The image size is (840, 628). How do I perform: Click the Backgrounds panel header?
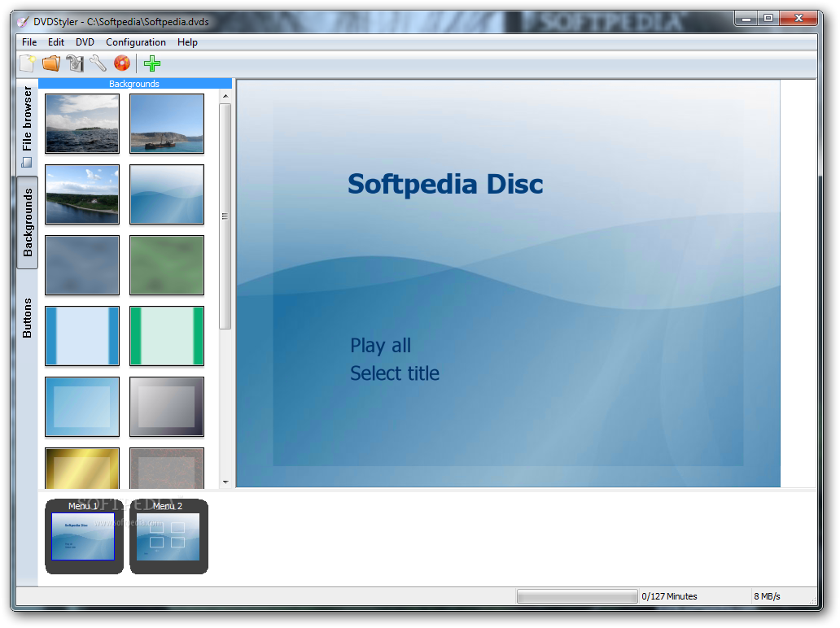coord(134,84)
